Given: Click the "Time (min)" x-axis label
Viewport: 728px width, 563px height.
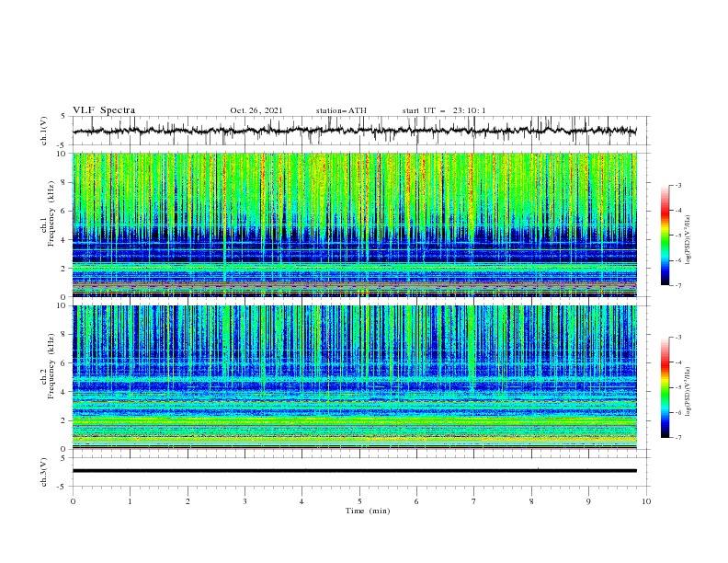Looking at the screenshot, I should point(368,511).
